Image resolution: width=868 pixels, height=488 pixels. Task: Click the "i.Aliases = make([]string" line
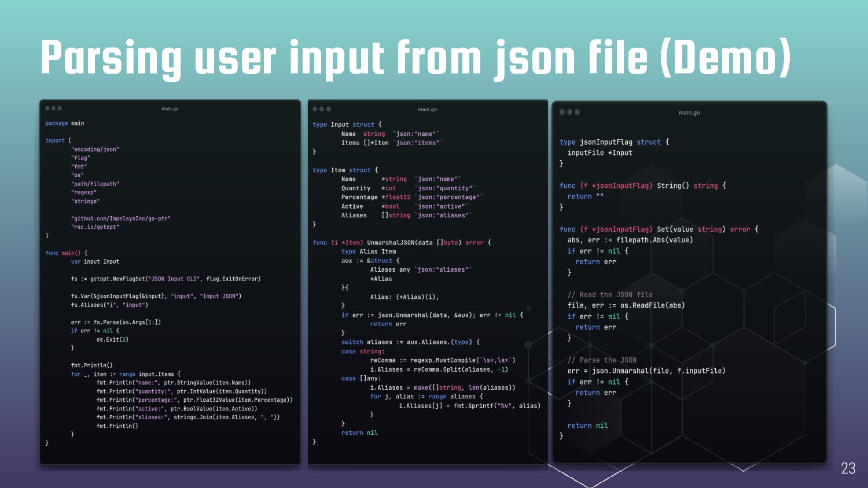click(x=443, y=388)
